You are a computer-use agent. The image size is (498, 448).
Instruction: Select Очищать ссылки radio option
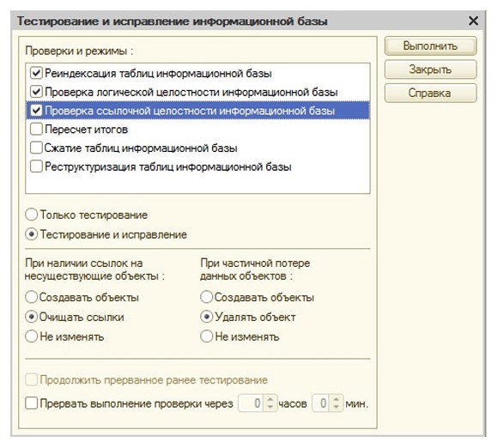[32, 317]
